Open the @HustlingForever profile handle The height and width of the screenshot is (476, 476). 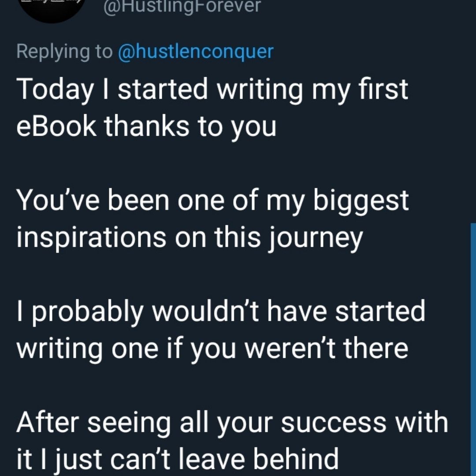[182, 6]
